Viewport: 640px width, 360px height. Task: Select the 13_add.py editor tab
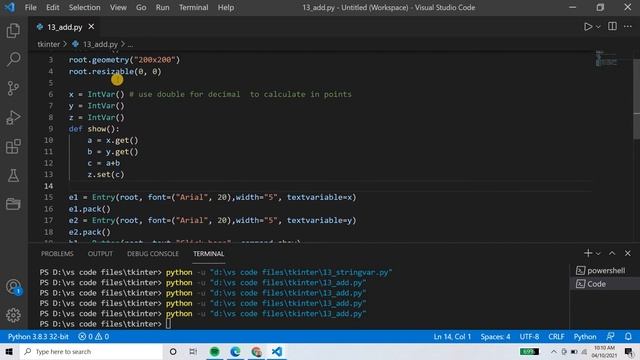tap(64, 27)
